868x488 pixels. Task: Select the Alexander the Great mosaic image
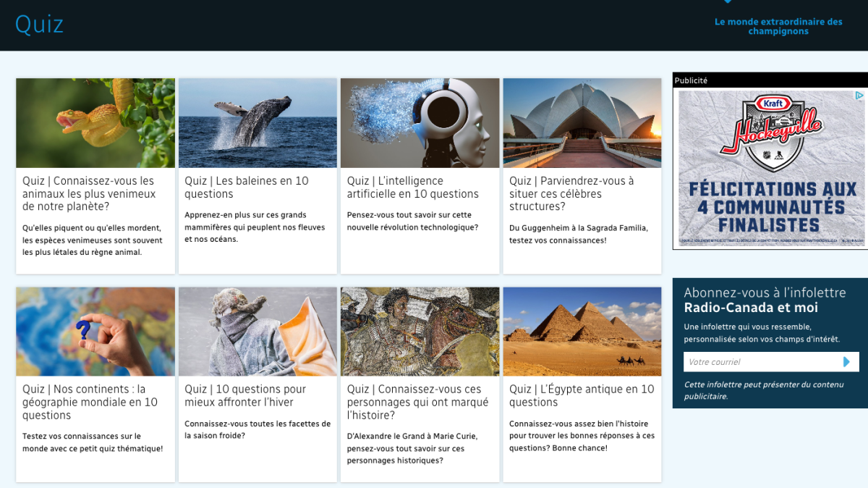point(420,332)
